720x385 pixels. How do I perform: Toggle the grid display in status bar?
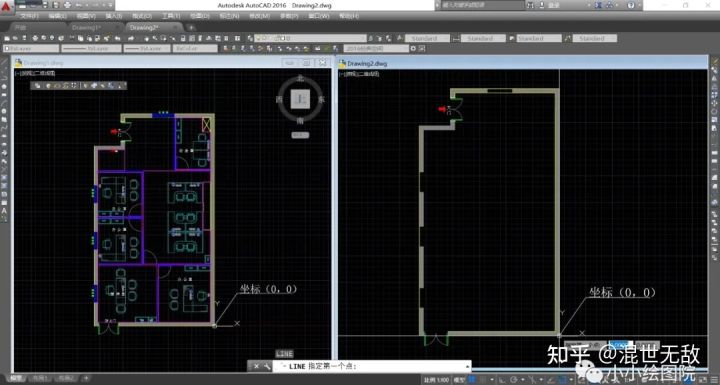472,379
